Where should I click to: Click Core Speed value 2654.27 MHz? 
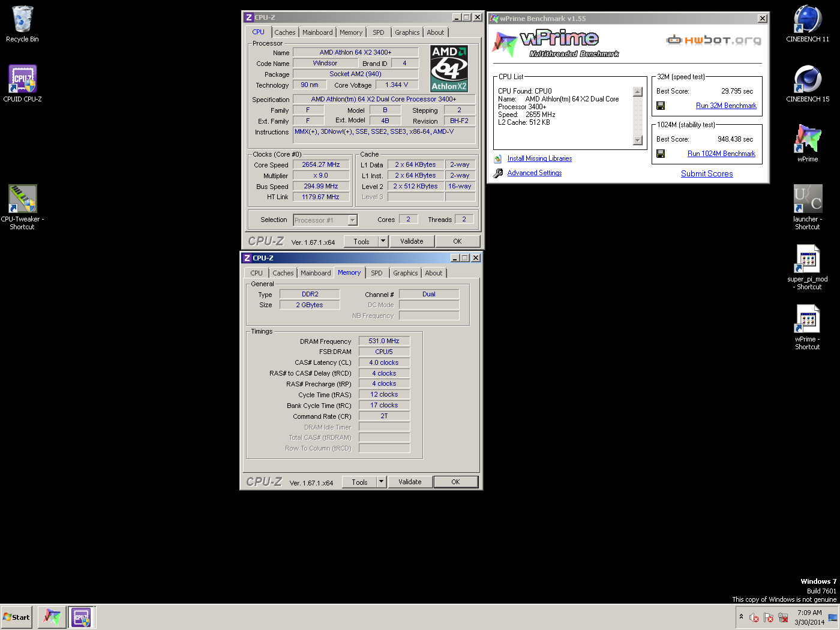pyautogui.click(x=321, y=165)
